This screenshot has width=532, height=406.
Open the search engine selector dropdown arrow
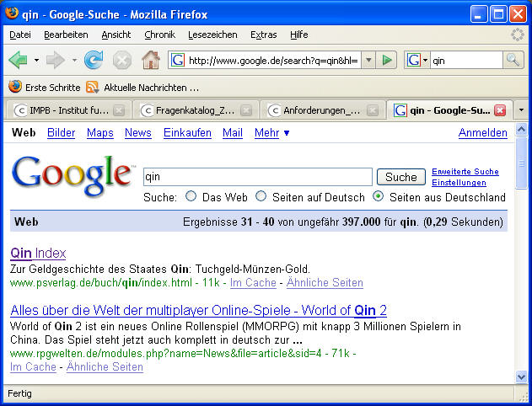(425, 61)
